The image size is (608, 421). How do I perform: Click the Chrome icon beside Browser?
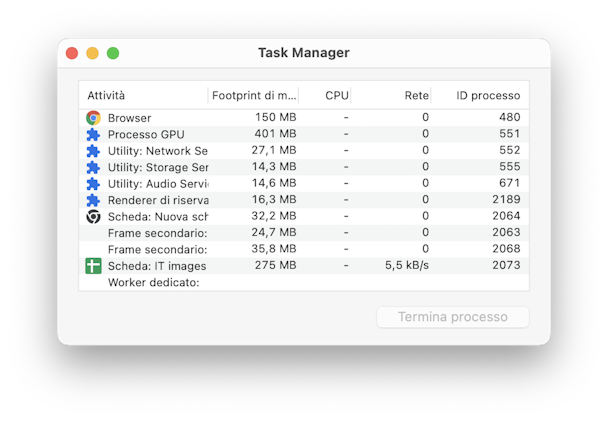point(93,118)
